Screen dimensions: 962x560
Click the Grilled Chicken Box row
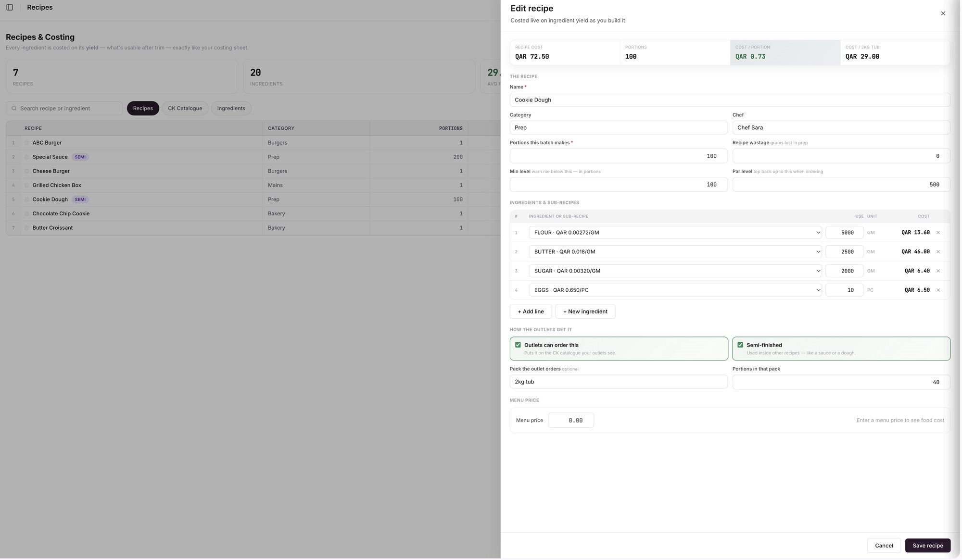click(253, 186)
